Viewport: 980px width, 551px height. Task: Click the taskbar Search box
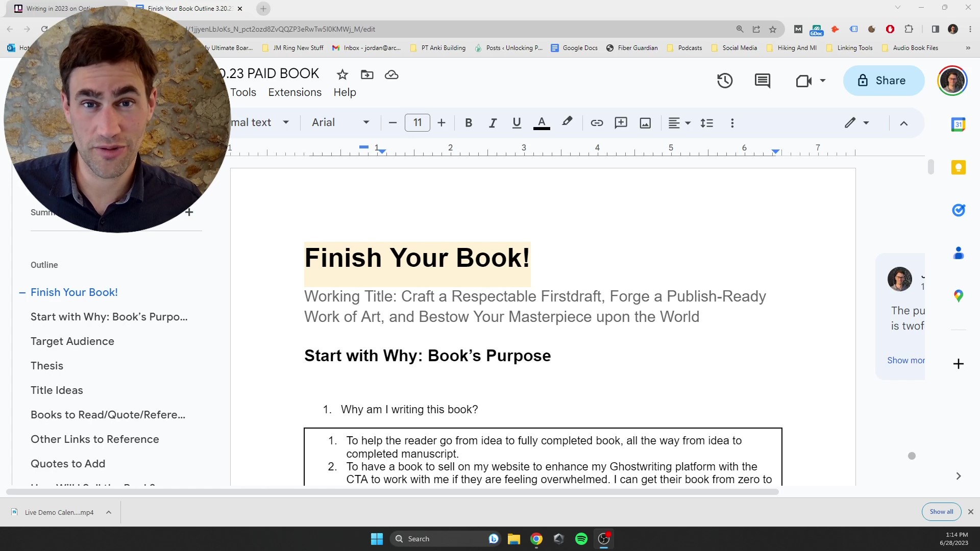445,539
